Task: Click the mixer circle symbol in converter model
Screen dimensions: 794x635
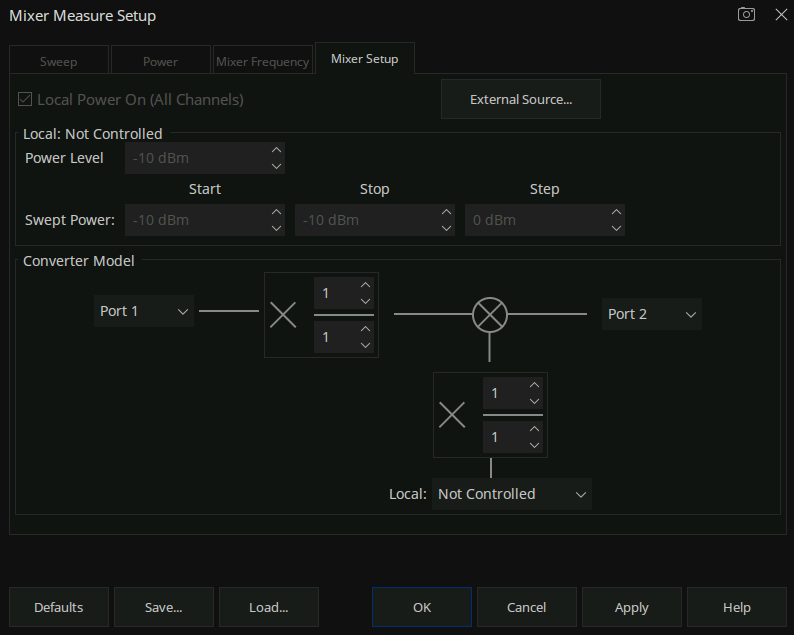Action: [x=490, y=315]
